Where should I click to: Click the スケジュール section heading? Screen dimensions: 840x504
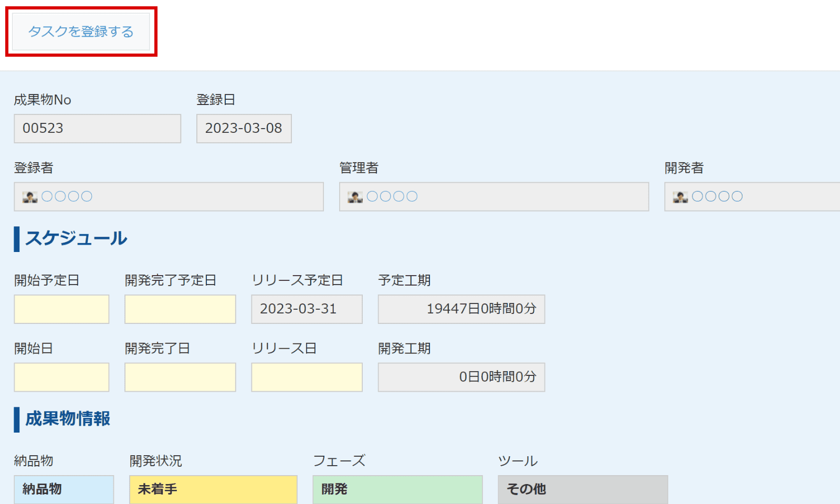tap(76, 238)
